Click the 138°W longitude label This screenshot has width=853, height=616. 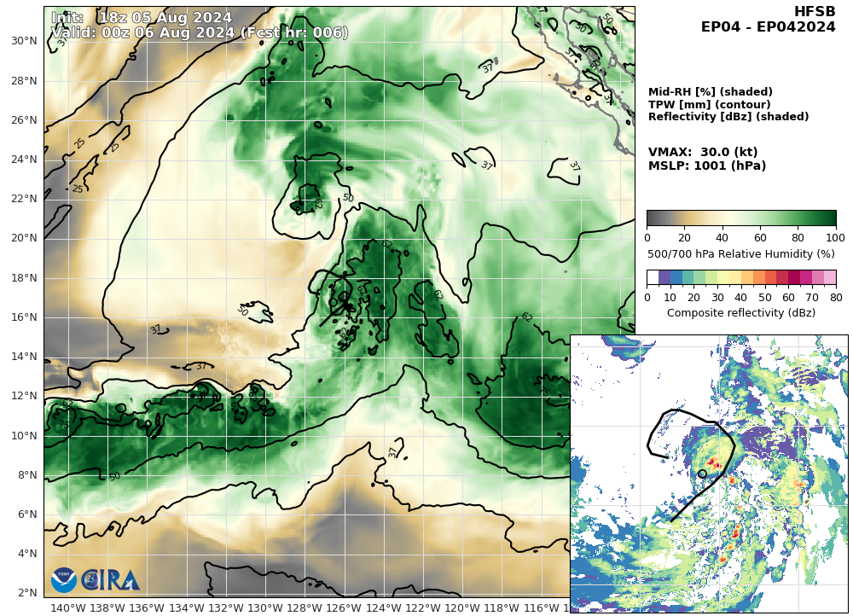tap(107, 607)
